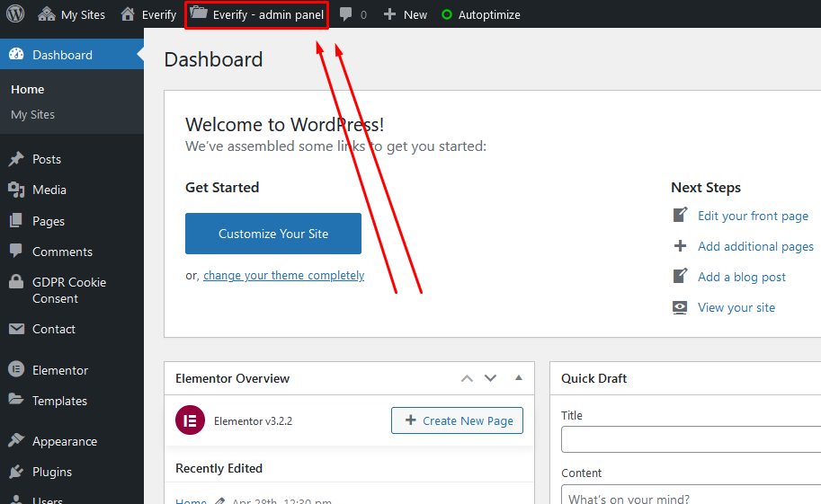Open the Autoptimize admin bar menu
Screen dimensions: 821x504
(x=481, y=14)
